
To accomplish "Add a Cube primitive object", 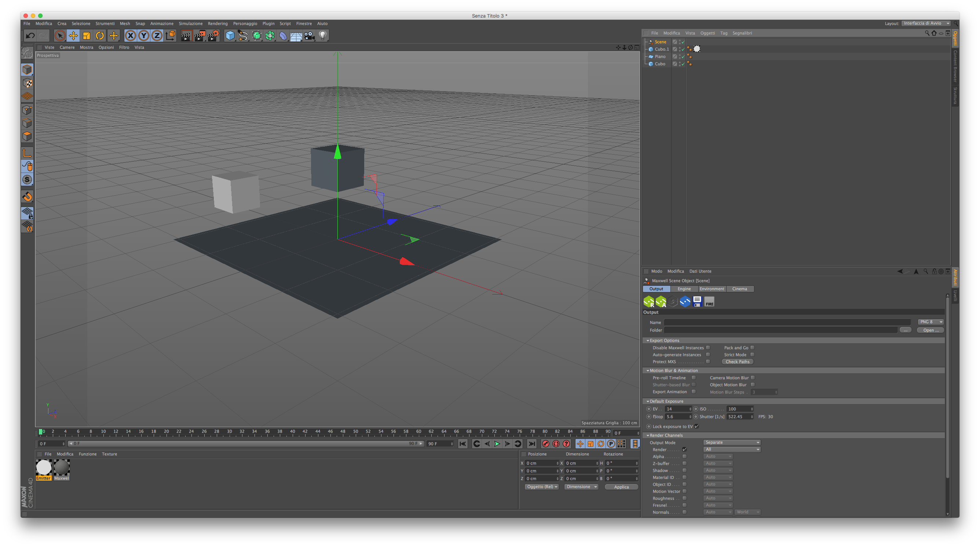I will pyautogui.click(x=230, y=36).
